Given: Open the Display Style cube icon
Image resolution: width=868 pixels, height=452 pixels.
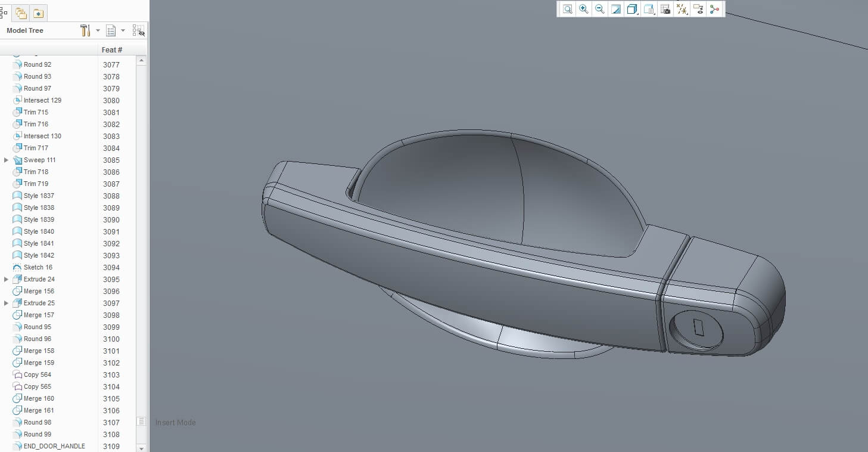Looking at the screenshot, I should 633,9.
